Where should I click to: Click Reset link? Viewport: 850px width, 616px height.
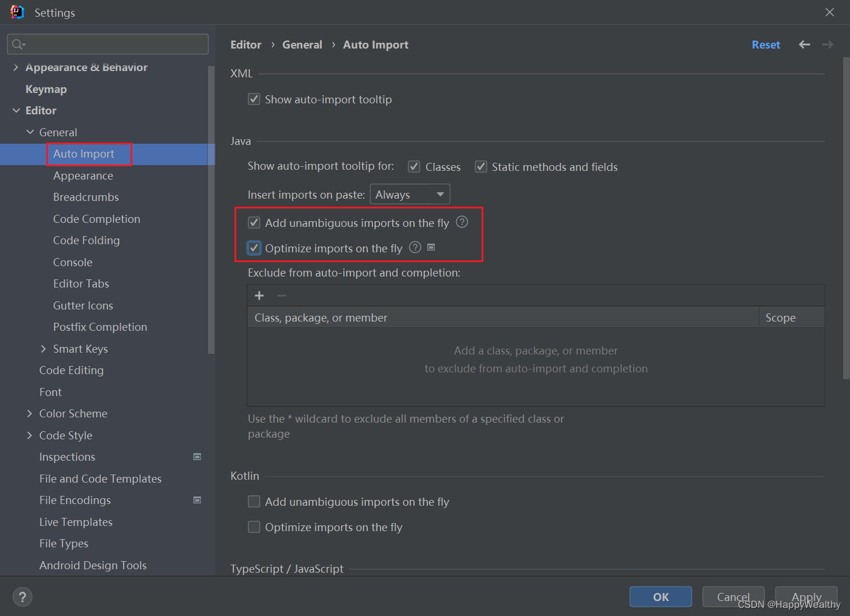(766, 44)
